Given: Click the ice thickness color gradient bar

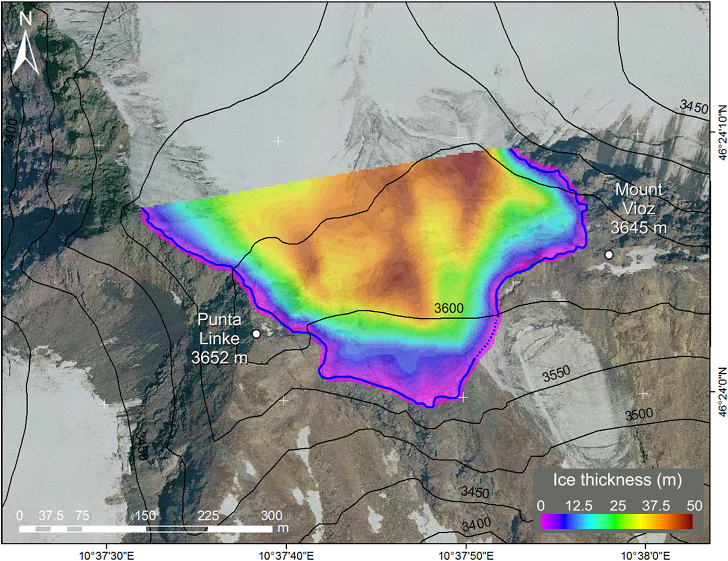Looking at the screenshot, I should click(616, 521).
